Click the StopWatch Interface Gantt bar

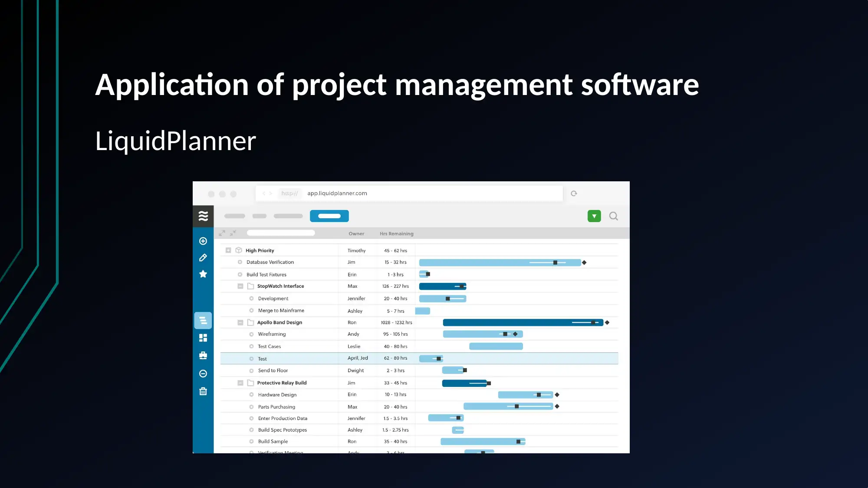coord(443,286)
